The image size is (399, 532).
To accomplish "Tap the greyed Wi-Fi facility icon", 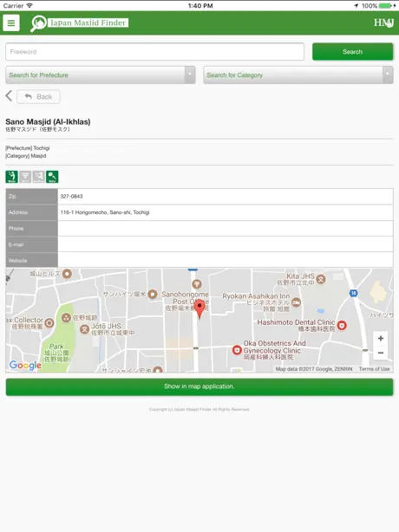I will (25, 177).
